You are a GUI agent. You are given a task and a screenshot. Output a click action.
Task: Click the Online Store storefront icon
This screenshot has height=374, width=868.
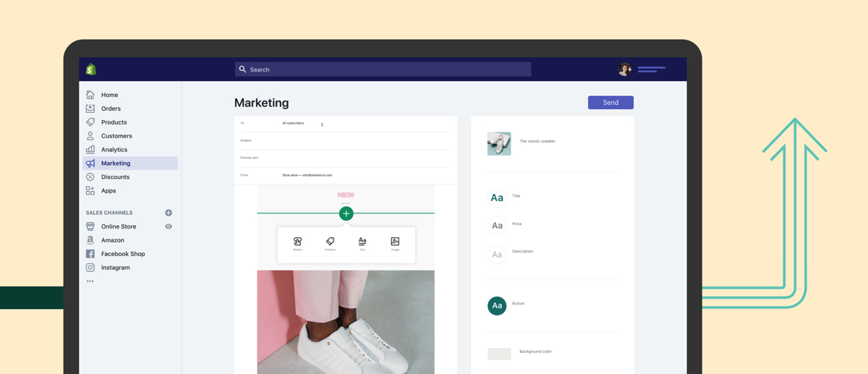(90, 226)
